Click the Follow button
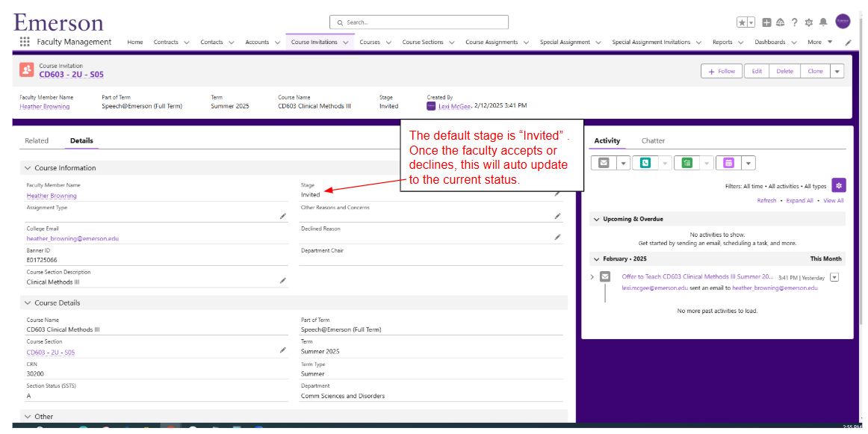This screenshot has height=434, width=868. point(722,71)
